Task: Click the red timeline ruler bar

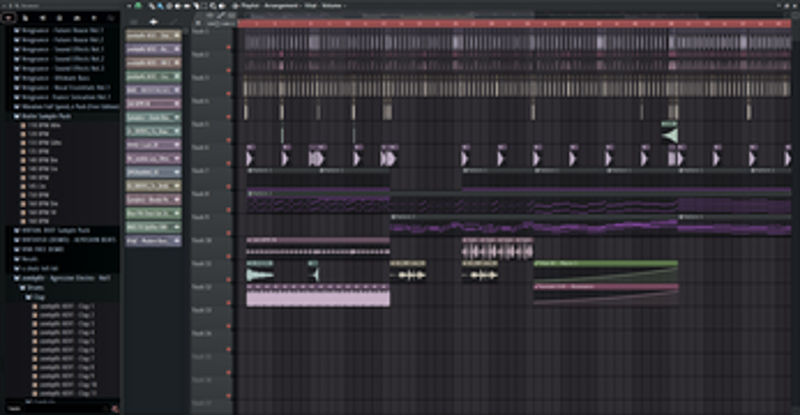Action: [x=500, y=22]
